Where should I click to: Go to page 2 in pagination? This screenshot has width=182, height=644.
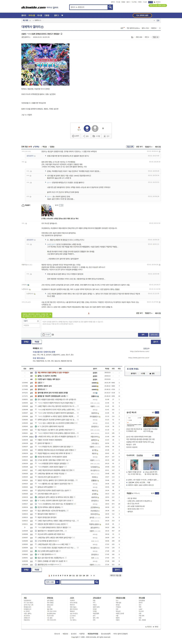pos(51,576)
